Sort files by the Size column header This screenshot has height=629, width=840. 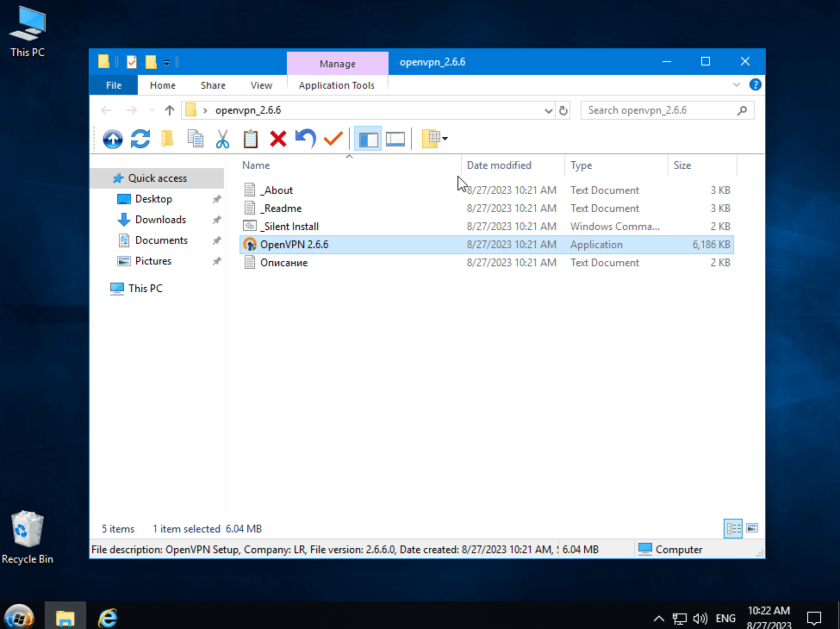[x=702, y=165]
